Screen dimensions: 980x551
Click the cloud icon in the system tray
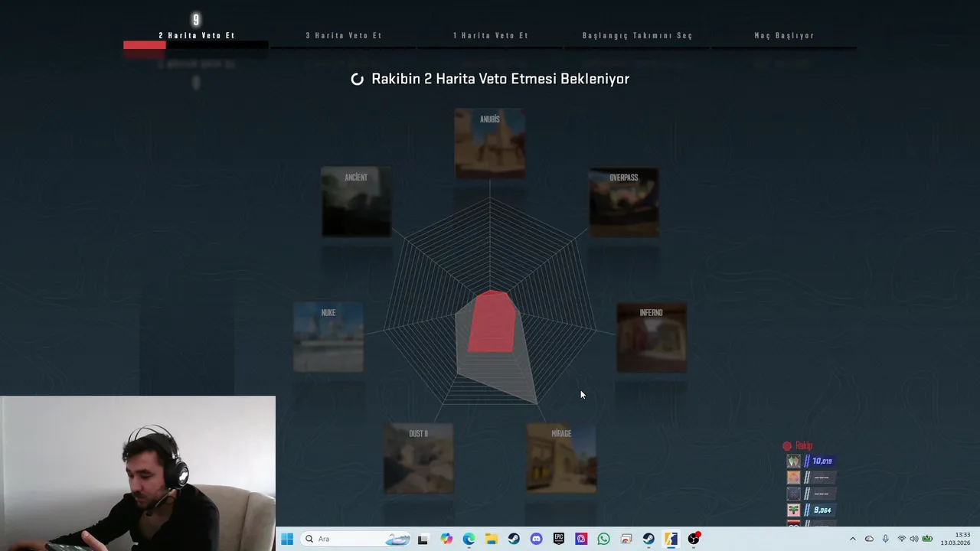(x=869, y=539)
